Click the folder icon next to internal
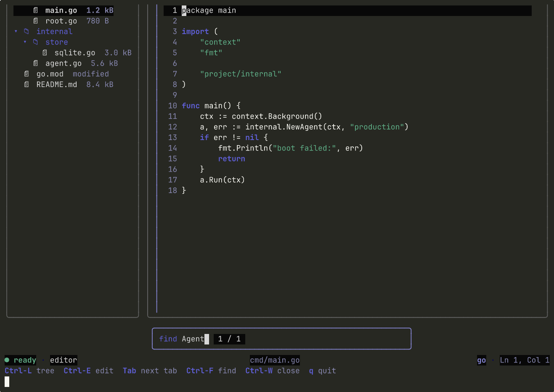The width and height of the screenshot is (554, 392). [27, 32]
